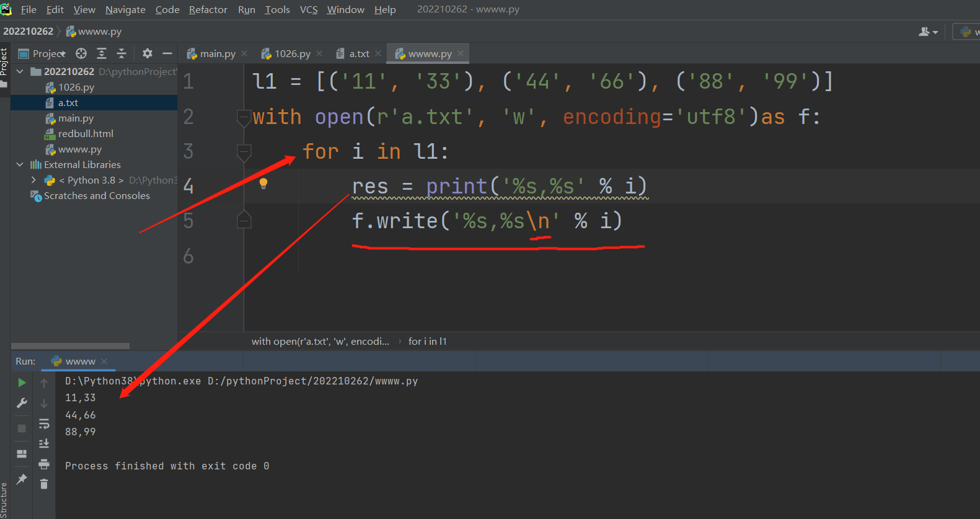This screenshot has width=980, height=519.
Task: Hide the Project tool window
Action: point(167,53)
